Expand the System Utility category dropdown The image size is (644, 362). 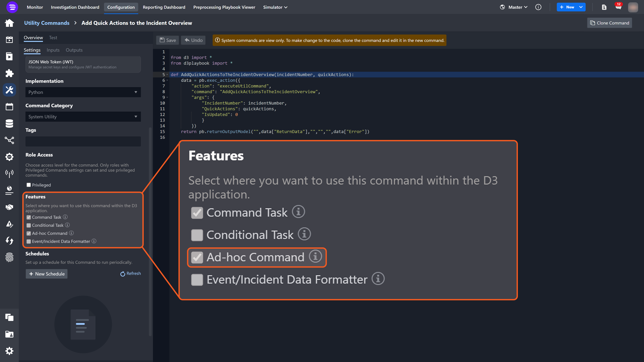click(83, 117)
